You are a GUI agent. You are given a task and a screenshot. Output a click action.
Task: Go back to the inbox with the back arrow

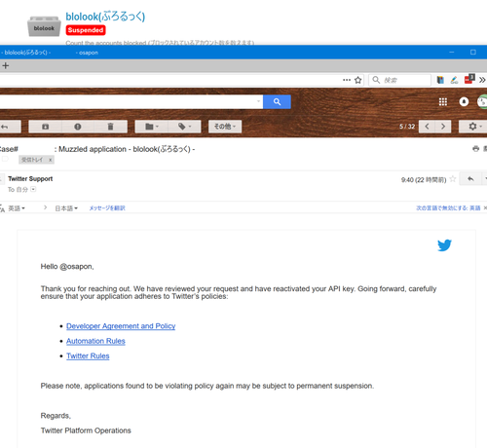pos(10,127)
